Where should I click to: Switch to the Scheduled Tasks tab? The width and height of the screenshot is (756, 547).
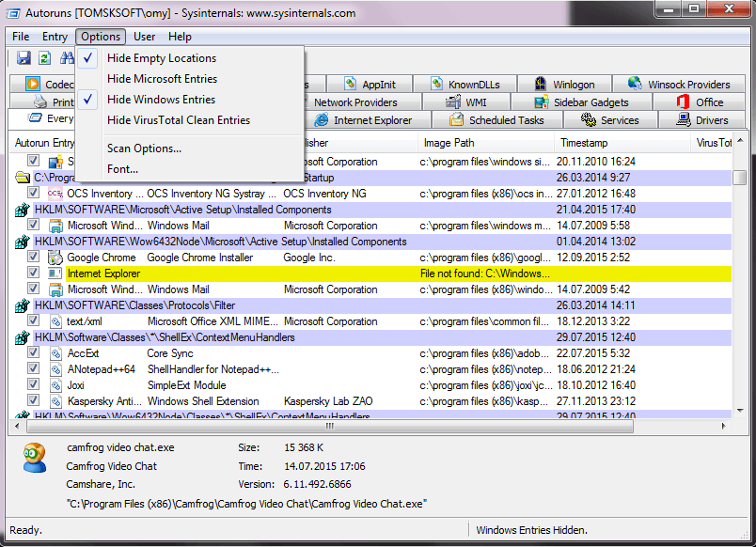coord(497,120)
